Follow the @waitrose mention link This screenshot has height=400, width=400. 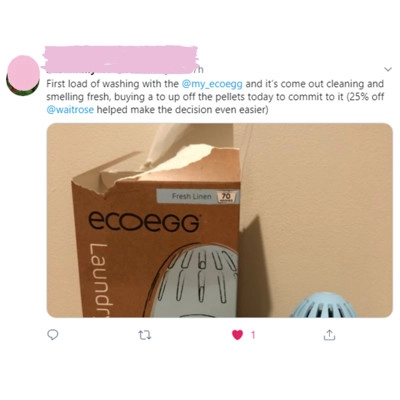[70, 110]
